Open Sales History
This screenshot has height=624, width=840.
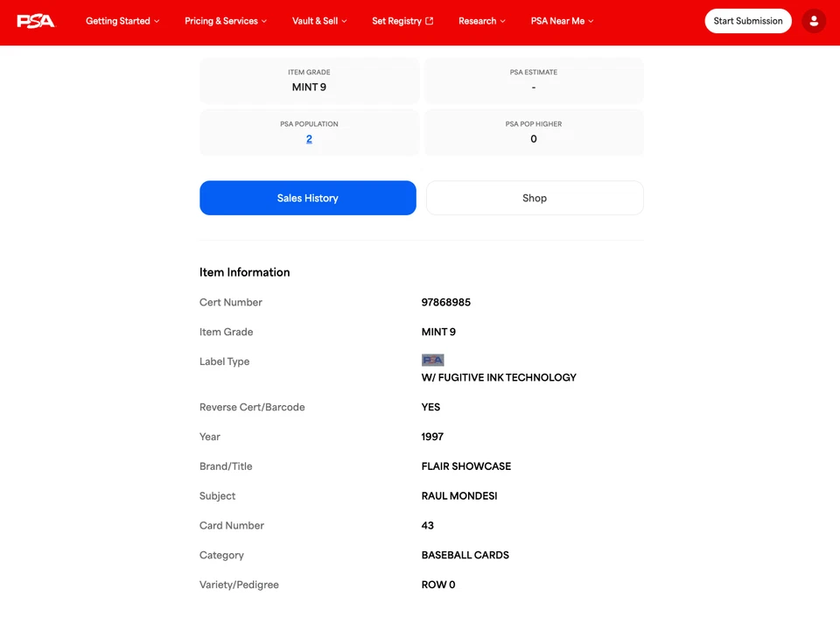tap(307, 198)
